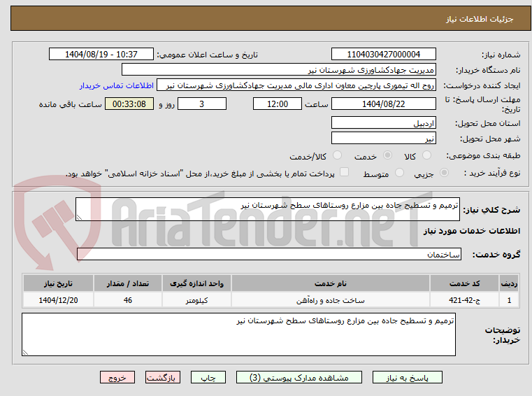Click the کد خدمت column header
Viewport: 532px width, 396px height.
tap(464, 283)
